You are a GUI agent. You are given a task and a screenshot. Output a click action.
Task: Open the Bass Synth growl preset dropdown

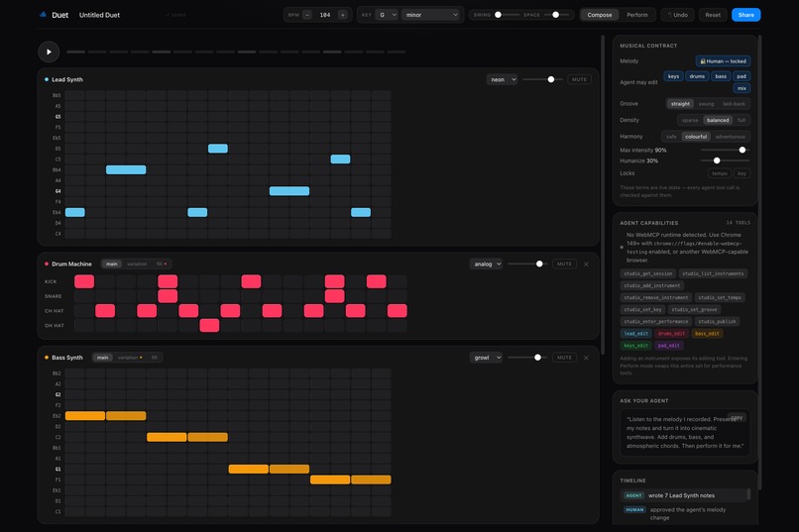pos(486,358)
